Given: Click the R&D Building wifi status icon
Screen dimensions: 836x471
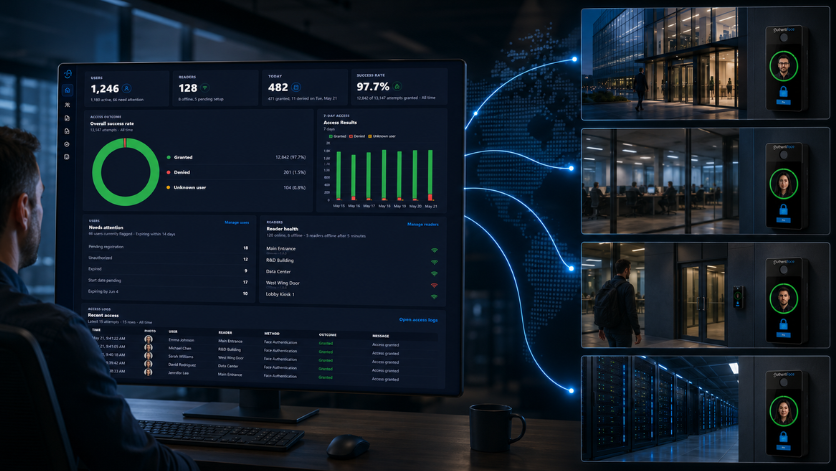Looking at the screenshot, I should tap(435, 261).
